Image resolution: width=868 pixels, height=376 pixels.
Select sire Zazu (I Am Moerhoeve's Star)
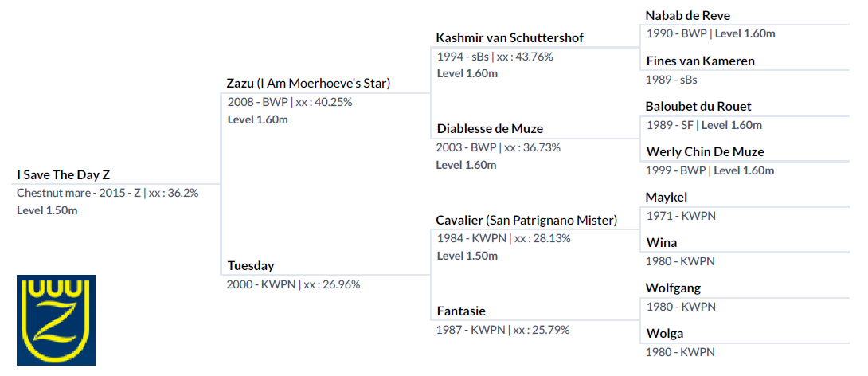click(309, 84)
